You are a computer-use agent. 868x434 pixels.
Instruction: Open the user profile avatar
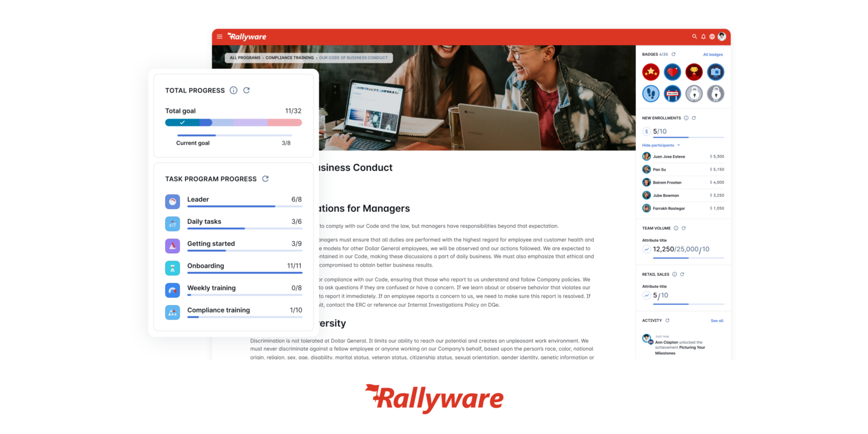coord(722,36)
